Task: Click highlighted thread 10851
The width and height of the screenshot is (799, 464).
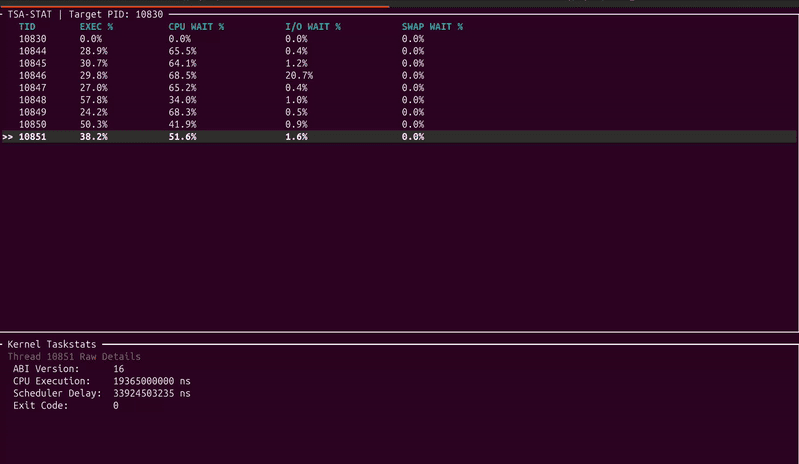Action: coord(398,137)
